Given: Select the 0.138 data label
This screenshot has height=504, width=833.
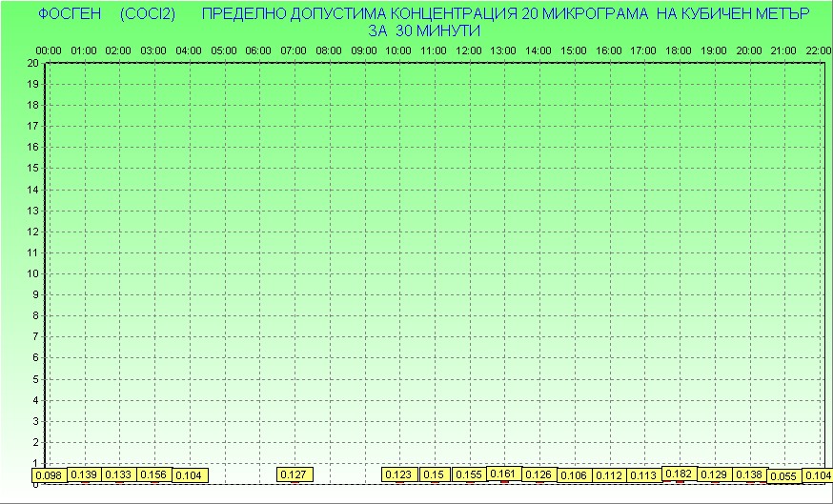Looking at the screenshot, I should pyautogui.click(x=749, y=474).
